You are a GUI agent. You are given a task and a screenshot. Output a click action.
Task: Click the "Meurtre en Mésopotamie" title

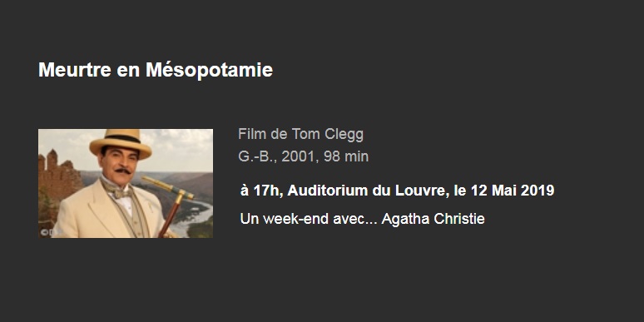tap(156, 70)
